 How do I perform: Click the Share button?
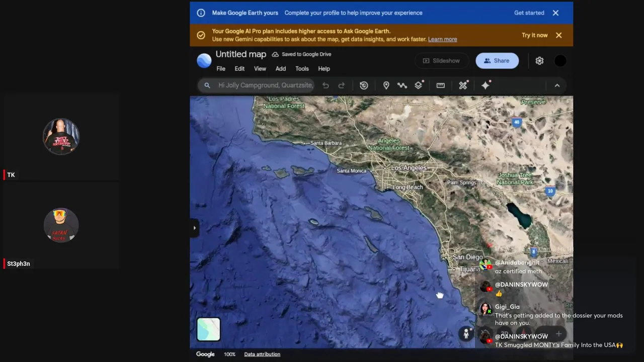click(497, 61)
